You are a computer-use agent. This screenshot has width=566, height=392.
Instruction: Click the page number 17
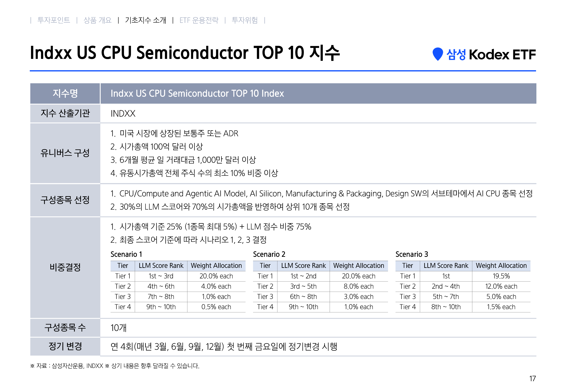coord(532,378)
